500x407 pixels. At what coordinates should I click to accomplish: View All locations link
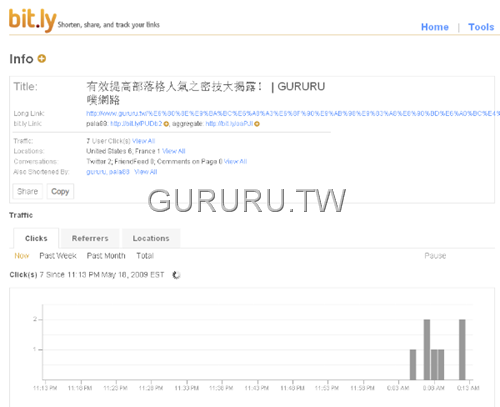173,151
